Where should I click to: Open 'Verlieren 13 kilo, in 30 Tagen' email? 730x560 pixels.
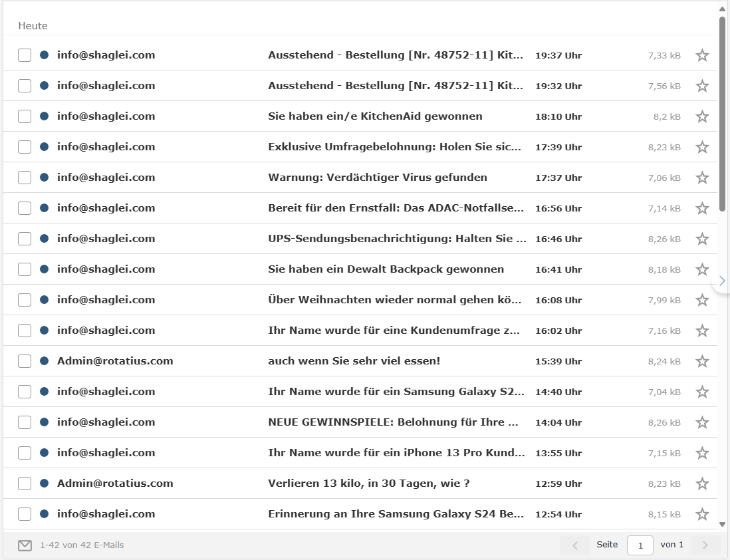(369, 483)
